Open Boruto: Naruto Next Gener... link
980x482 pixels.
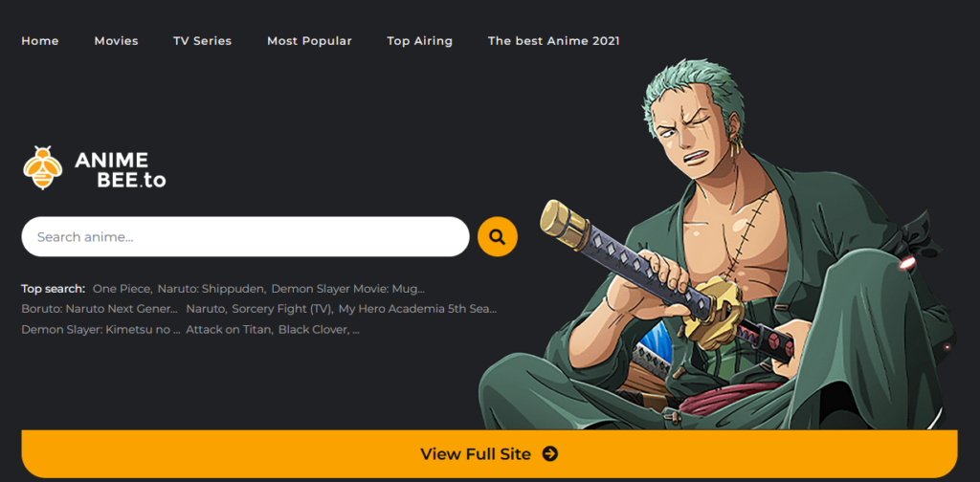tap(100, 309)
